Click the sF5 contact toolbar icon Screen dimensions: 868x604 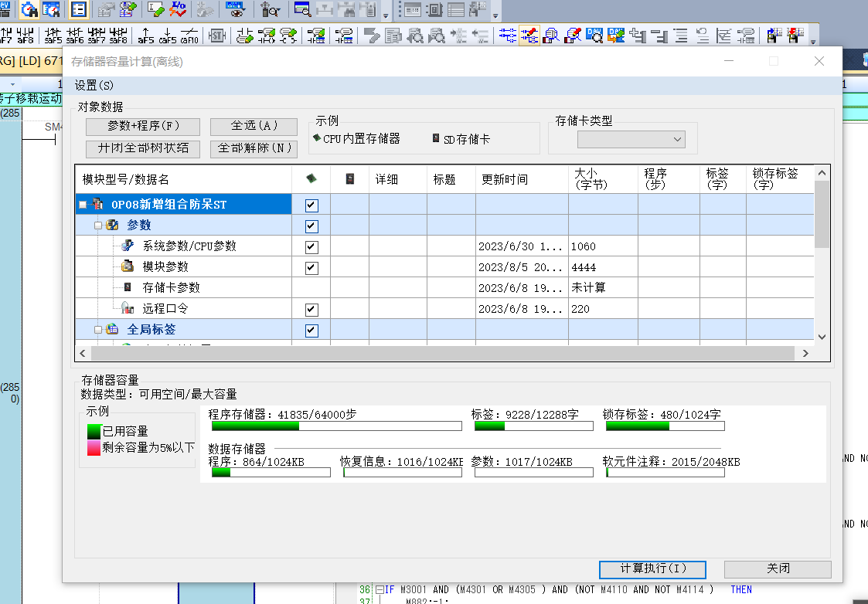(x=53, y=36)
